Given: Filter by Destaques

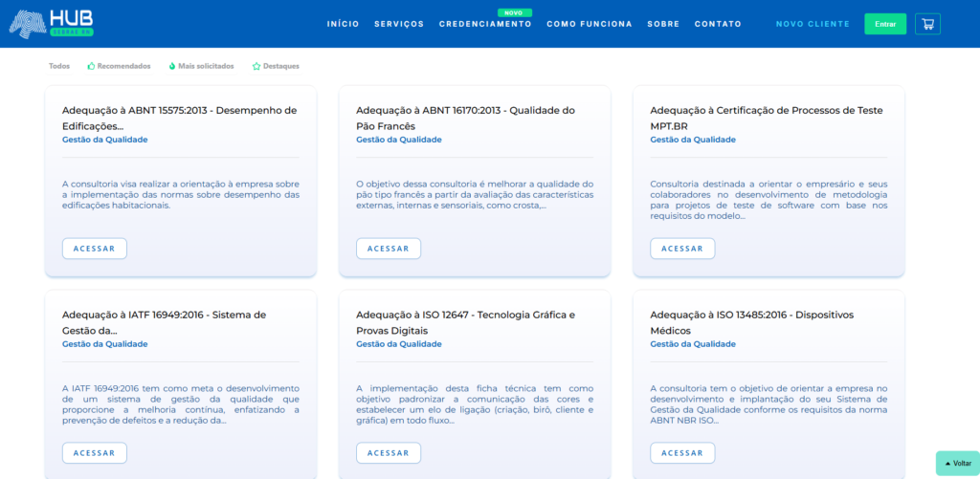Looking at the screenshot, I should click(x=276, y=66).
